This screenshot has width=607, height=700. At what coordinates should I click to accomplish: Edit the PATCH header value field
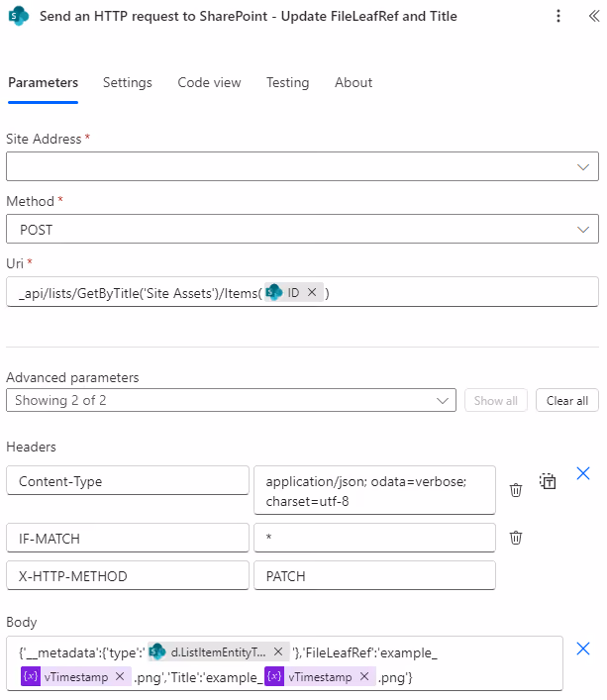(x=374, y=575)
